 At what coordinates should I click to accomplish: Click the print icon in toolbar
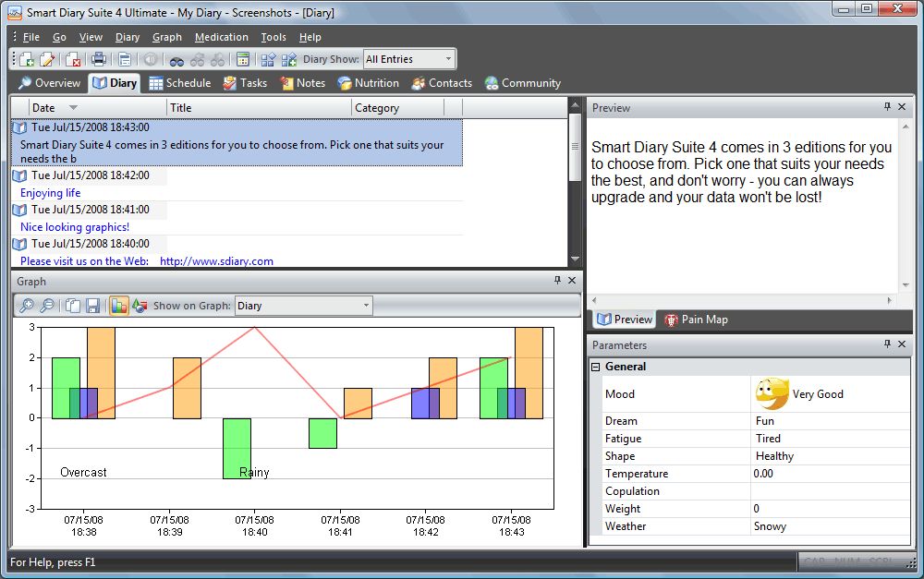tap(99, 59)
